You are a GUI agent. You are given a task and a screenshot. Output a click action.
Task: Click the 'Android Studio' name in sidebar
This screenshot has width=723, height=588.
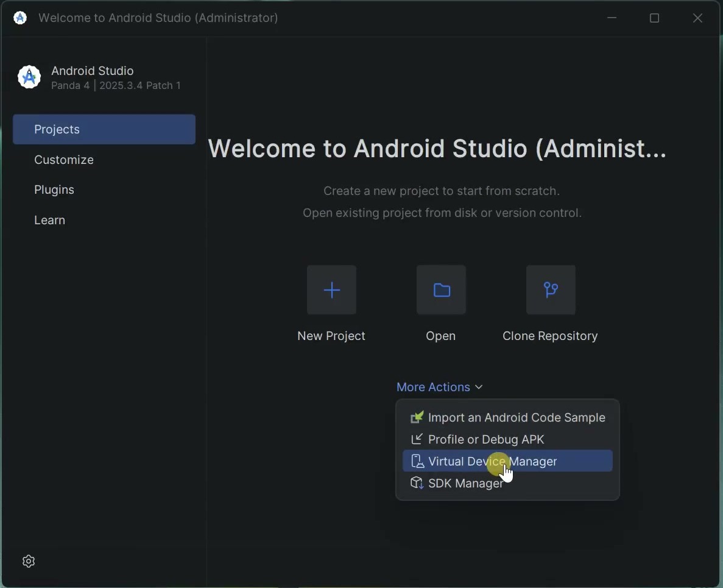coord(92,71)
